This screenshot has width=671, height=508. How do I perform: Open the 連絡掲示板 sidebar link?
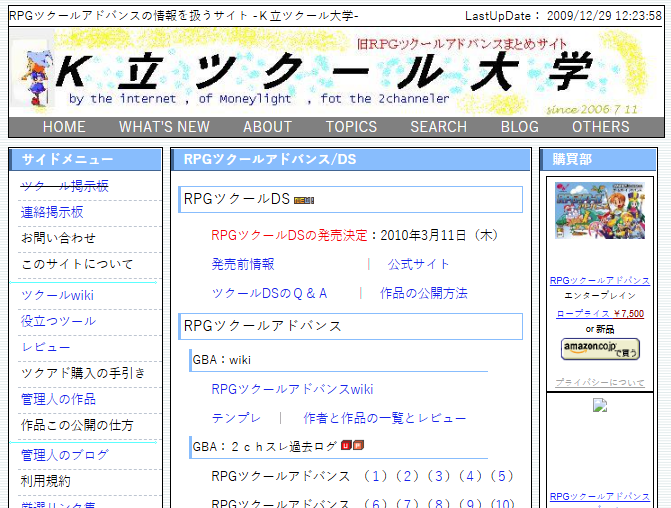(52, 212)
